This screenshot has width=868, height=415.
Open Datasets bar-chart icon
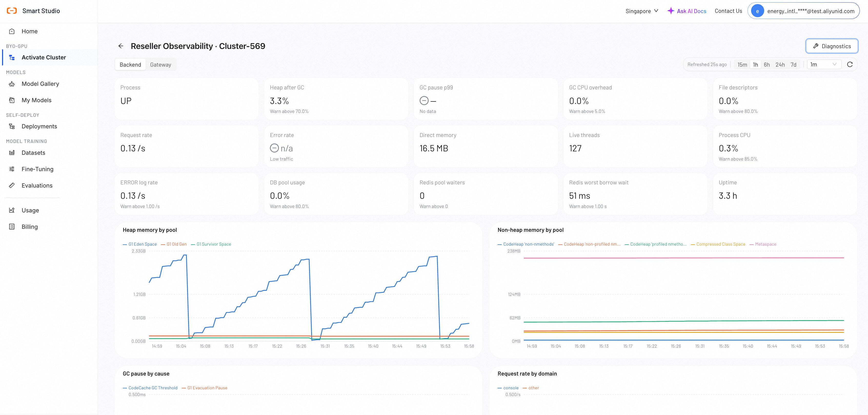pyautogui.click(x=12, y=153)
